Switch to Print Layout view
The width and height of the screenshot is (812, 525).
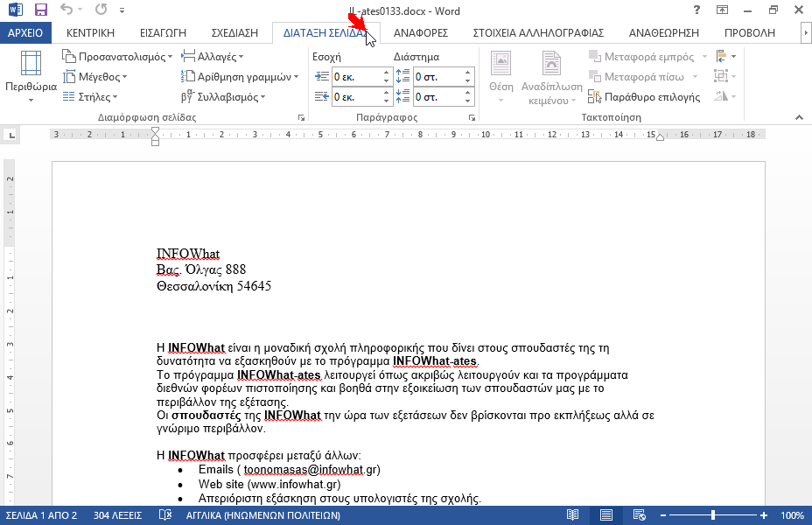coord(605,515)
